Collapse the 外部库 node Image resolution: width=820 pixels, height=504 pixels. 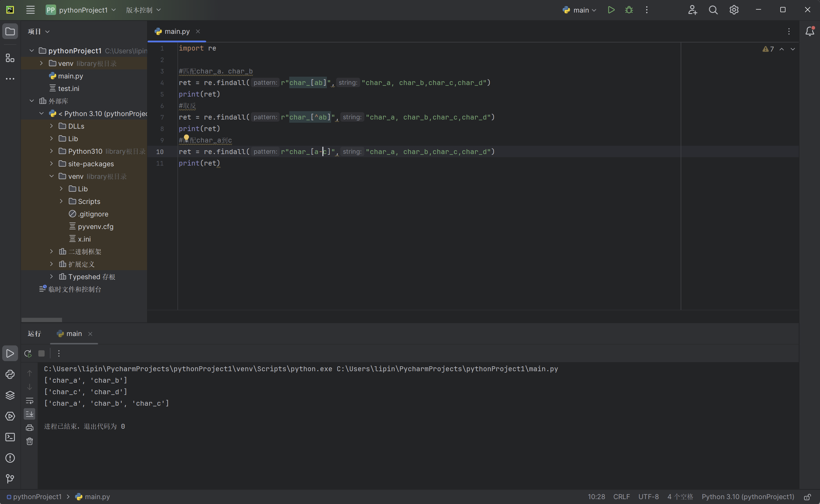(32, 101)
